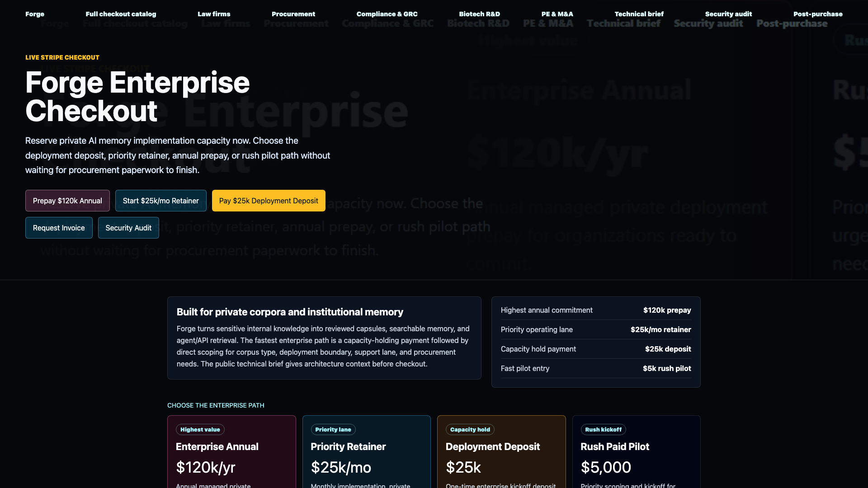Select the Deployment Deposit plan card
The width and height of the screenshot is (868, 488).
point(501,452)
